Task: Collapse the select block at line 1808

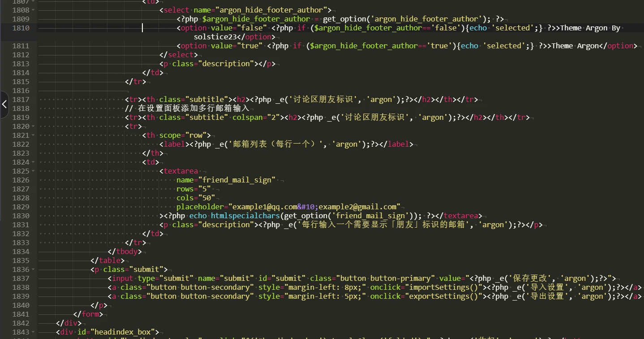Action: coord(33,10)
